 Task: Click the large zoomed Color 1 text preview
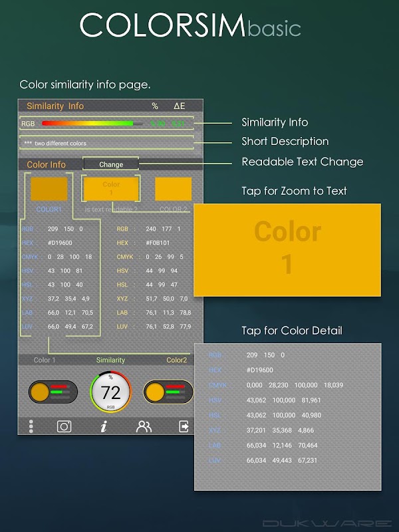pos(287,250)
